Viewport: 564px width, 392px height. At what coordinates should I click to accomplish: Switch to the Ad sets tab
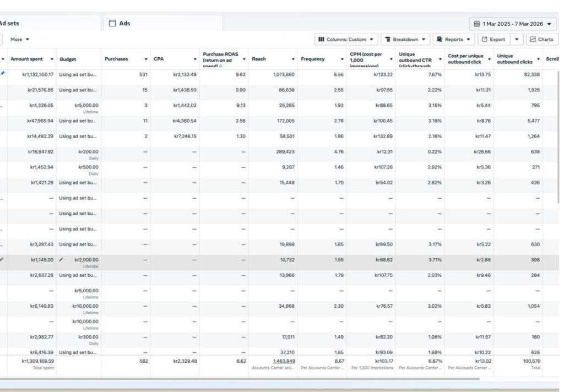click(10, 24)
